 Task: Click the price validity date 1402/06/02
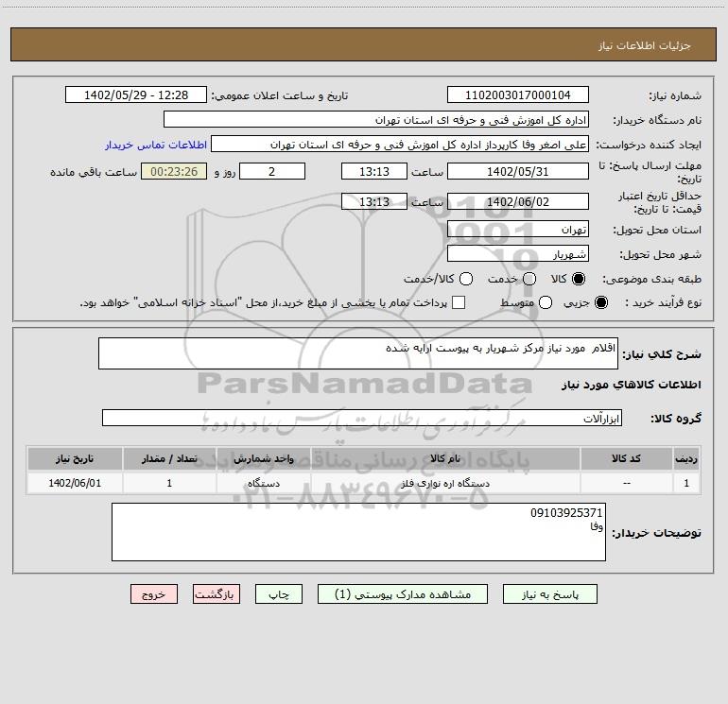pyautogui.click(x=518, y=201)
